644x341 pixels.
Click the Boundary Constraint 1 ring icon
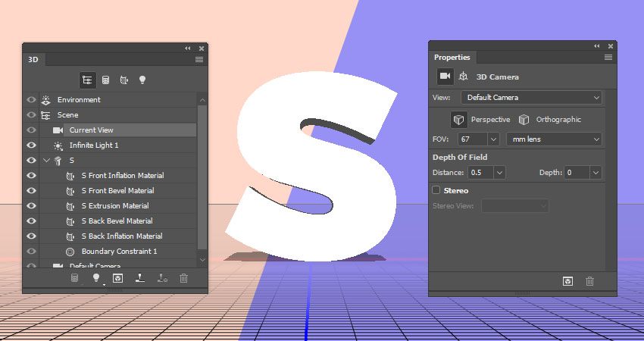coord(70,252)
